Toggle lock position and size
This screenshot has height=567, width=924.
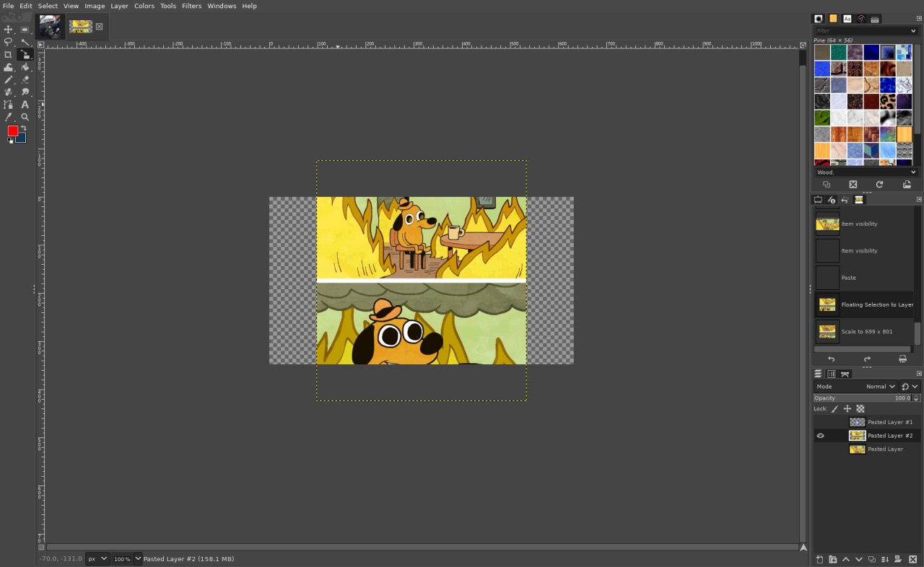click(x=847, y=409)
